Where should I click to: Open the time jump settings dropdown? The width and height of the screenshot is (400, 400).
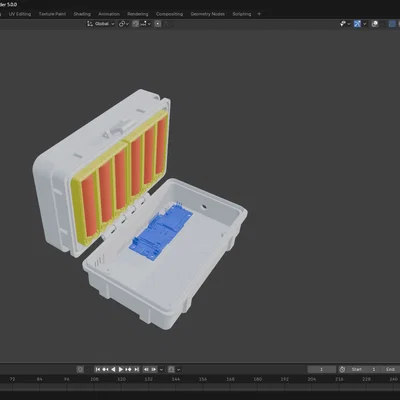[x=161, y=369]
